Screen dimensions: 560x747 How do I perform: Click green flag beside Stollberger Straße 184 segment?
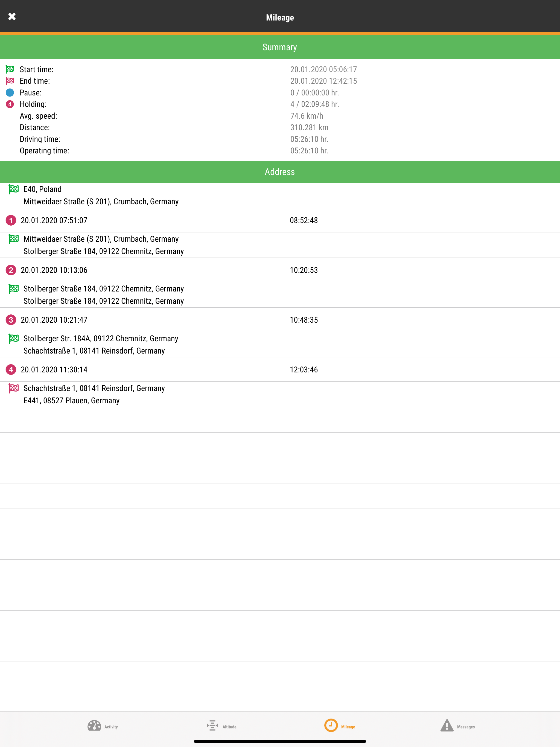click(13, 289)
